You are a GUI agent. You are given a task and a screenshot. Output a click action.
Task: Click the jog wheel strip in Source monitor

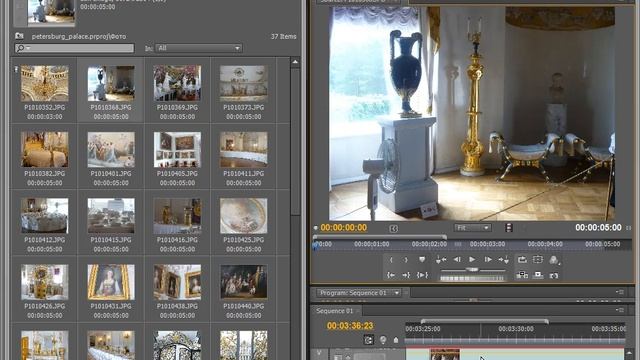[472, 278]
